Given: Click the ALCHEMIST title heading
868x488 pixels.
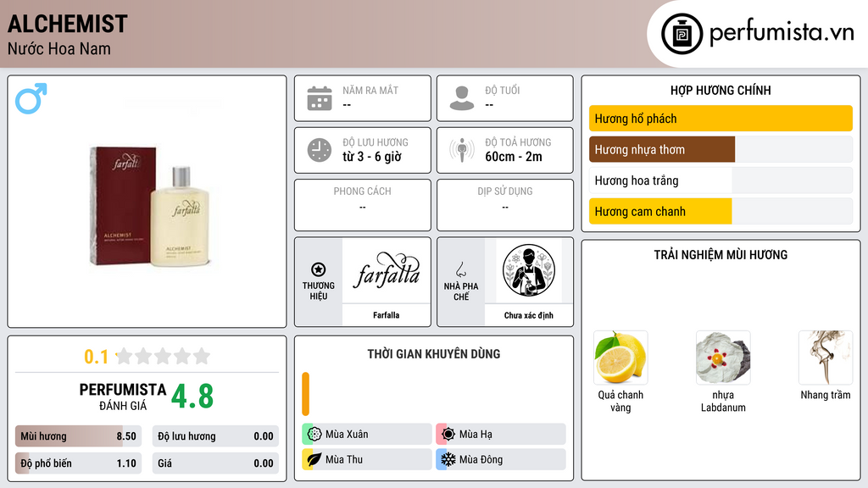Looking at the screenshot, I should click(x=68, y=24).
